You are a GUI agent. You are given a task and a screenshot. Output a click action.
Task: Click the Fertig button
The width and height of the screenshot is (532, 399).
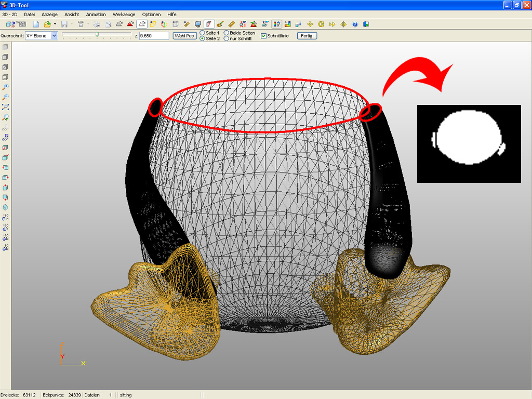(307, 36)
